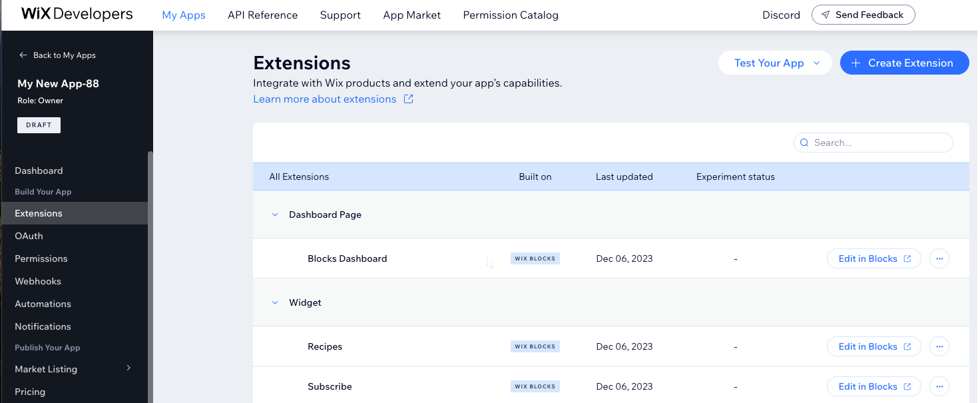
Task: Click the DRAFT status badge
Action: 39,125
